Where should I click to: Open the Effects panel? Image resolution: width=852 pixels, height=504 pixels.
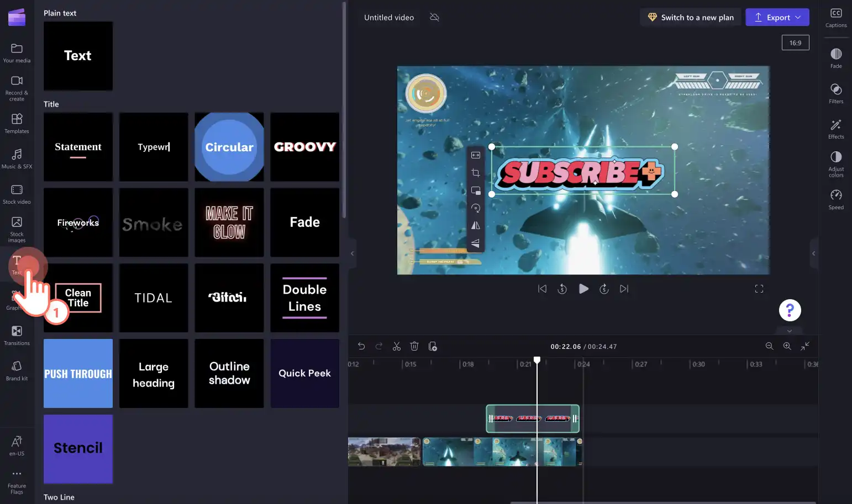(x=836, y=129)
